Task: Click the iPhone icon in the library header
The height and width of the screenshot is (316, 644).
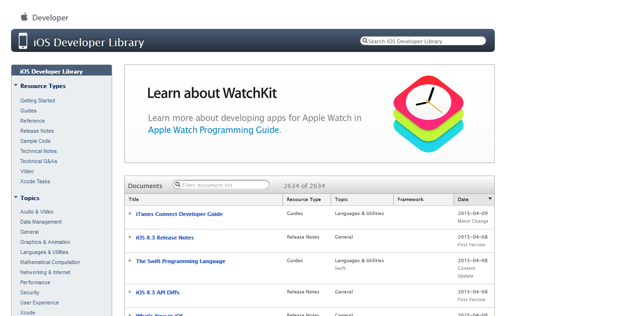Action: click(x=23, y=41)
